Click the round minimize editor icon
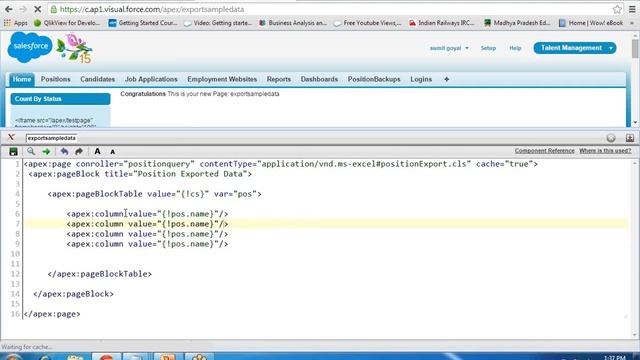Viewport: 640px width, 360px height. click(x=611, y=138)
